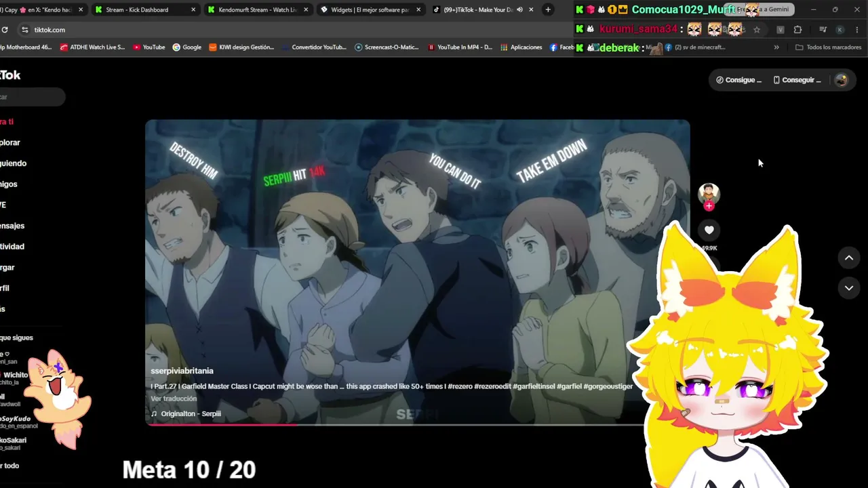Open the Wichito followed account
This screenshot has width=868, height=488.
pyautogui.click(x=14, y=377)
